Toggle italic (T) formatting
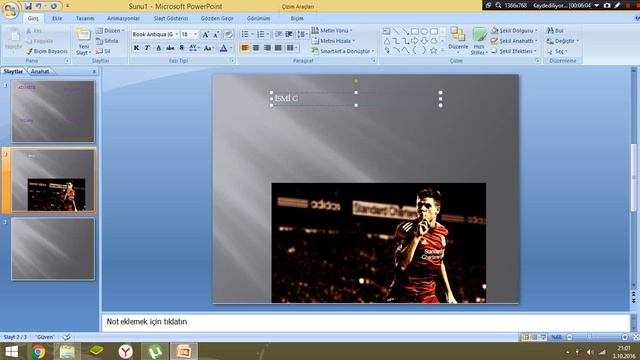The width and height of the screenshot is (640, 360). [x=147, y=48]
